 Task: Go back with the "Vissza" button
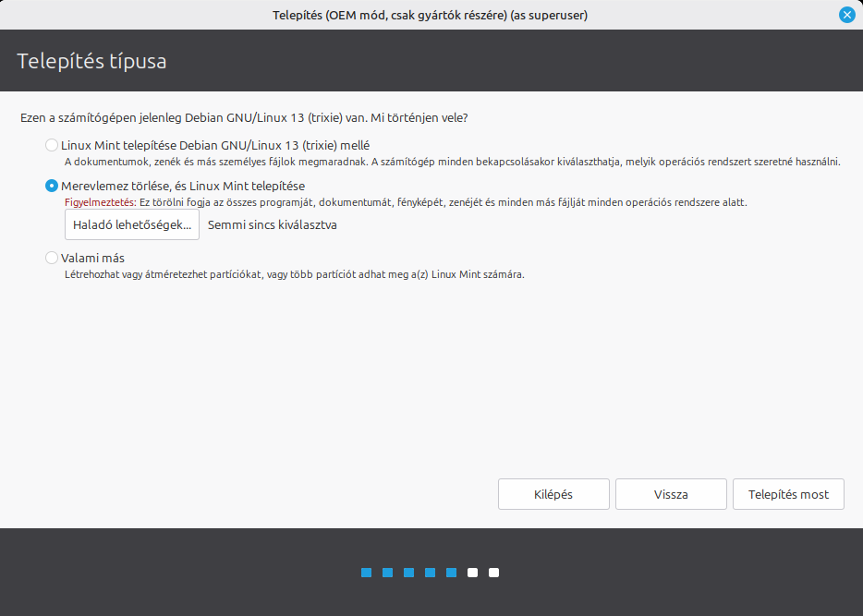pyautogui.click(x=671, y=494)
